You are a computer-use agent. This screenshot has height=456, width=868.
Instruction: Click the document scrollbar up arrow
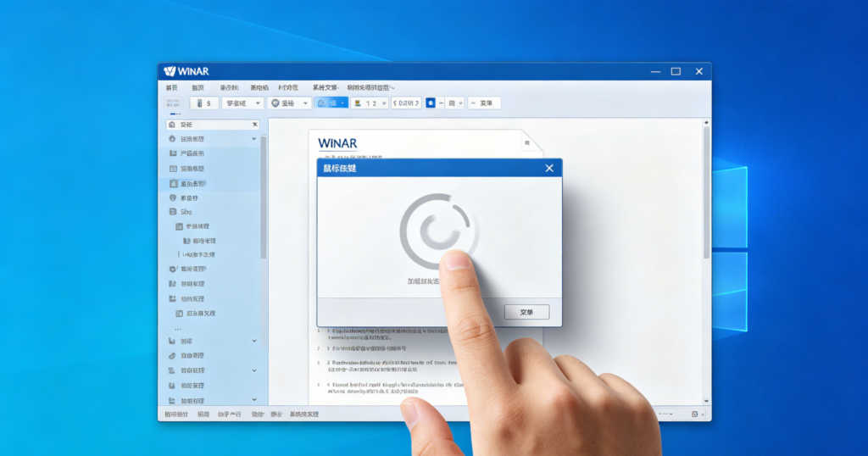706,122
